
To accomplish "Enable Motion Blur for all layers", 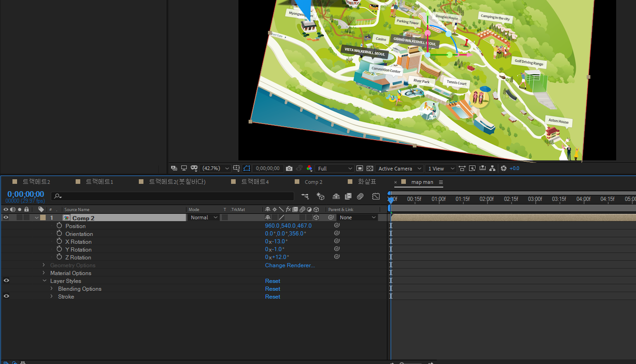I will (360, 196).
